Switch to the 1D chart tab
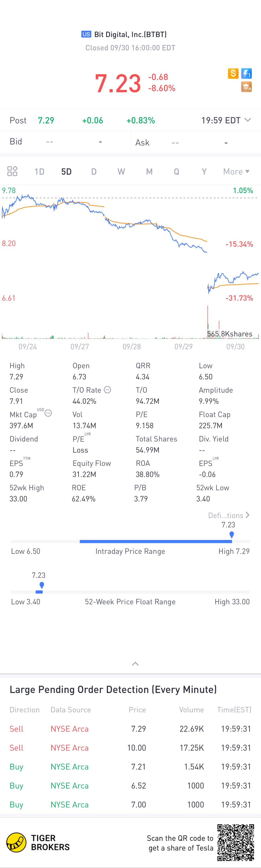The width and height of the screenshot is (261, 868). 39,172
